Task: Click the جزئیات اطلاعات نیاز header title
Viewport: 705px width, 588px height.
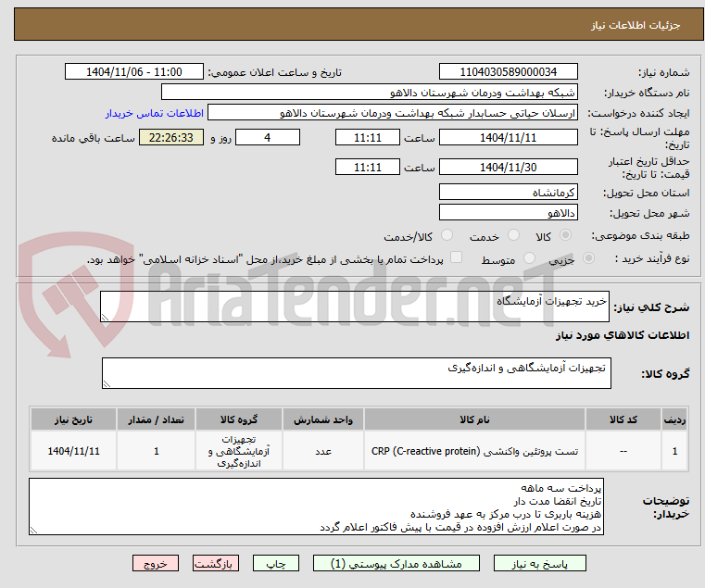Action: [635, 25]
